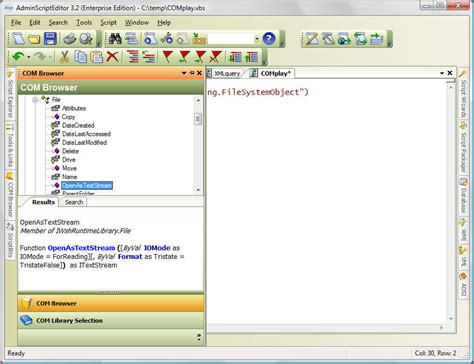Screen dimensions: 474x364
Task: Collapse the File node in the tree
Action: pos(35,100)
